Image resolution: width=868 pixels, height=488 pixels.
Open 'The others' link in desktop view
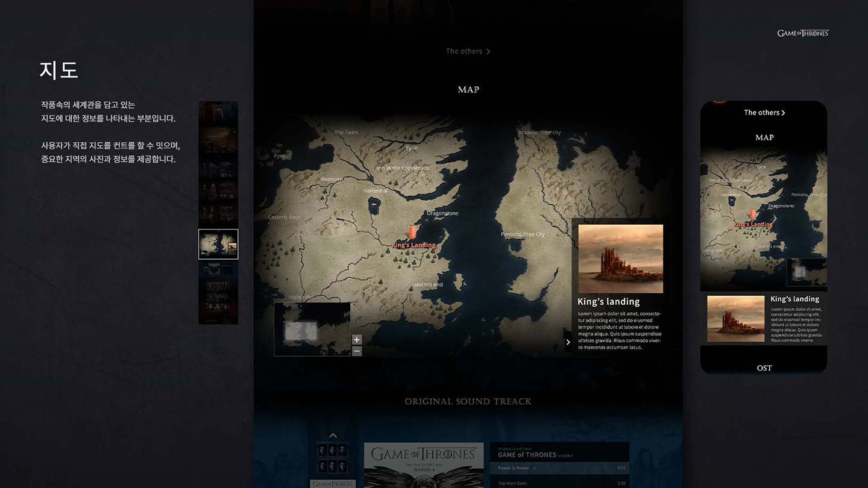pos(468,52)
